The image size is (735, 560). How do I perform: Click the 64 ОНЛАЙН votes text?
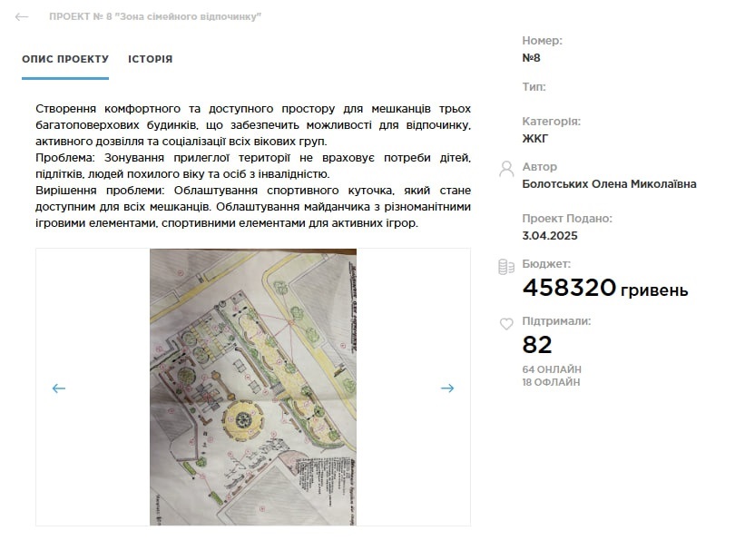[x=552, y=369]
